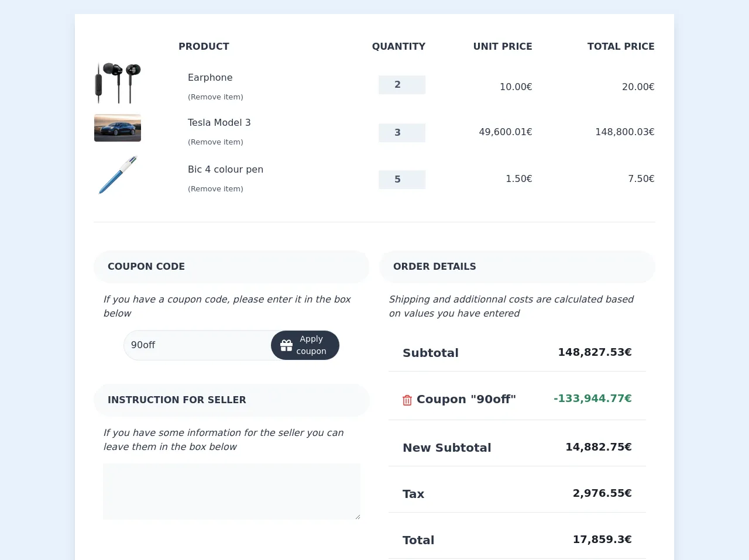Screen dimensions: 749x560
Task: Select the Bic 4 colour pen image
Action: click(118, 175)
